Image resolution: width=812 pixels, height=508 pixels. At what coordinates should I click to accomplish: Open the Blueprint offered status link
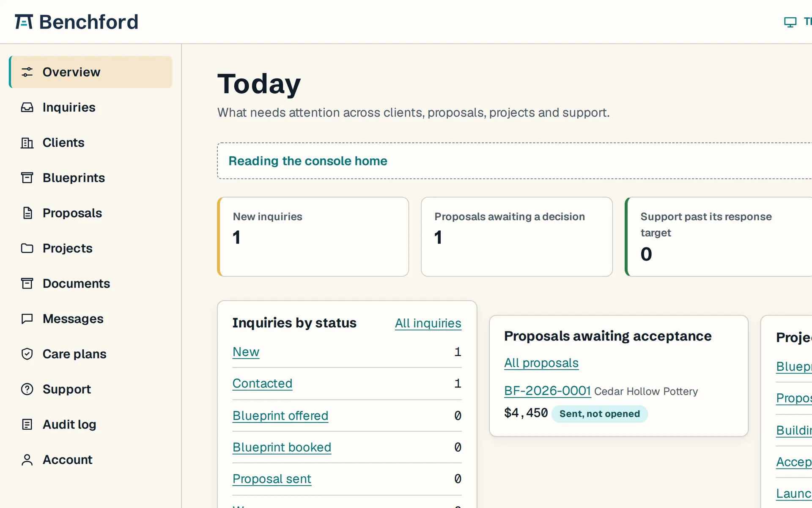coord(280,416)
